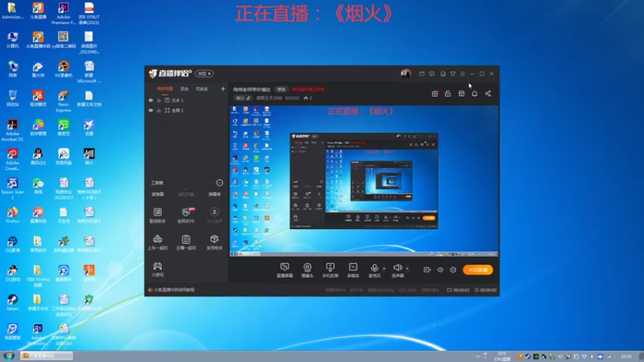The image size is (644, 362).
Task: Mute the 麦克风 microphone
Action: point(374,270)
